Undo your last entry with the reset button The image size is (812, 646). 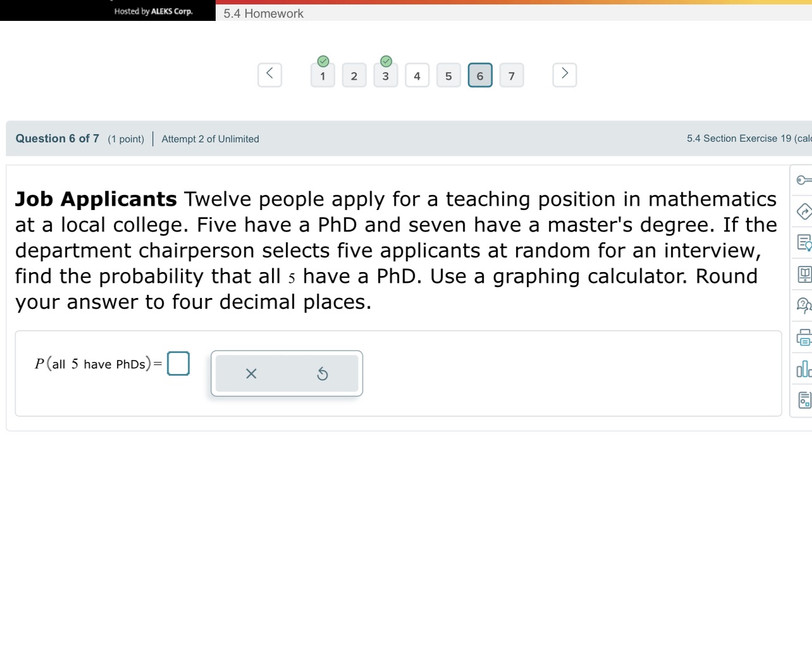pyautogui.click(x=323, y=373)
